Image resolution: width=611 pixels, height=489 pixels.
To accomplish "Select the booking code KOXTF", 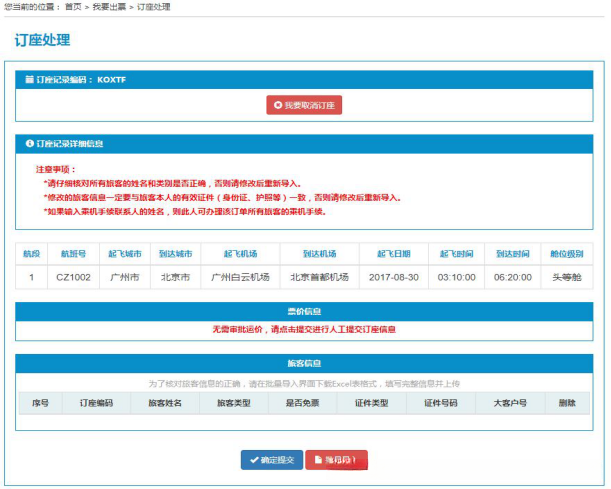I will [x=111, y=79].
